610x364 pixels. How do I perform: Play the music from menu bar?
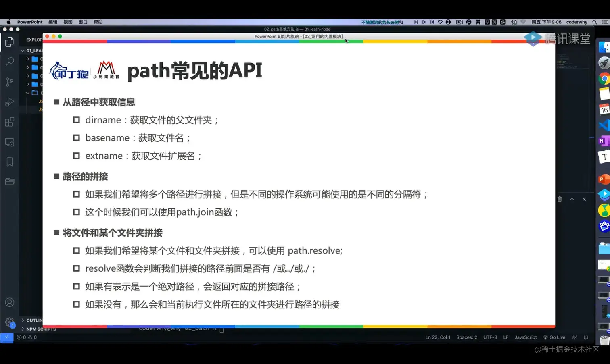click(424, 22)
